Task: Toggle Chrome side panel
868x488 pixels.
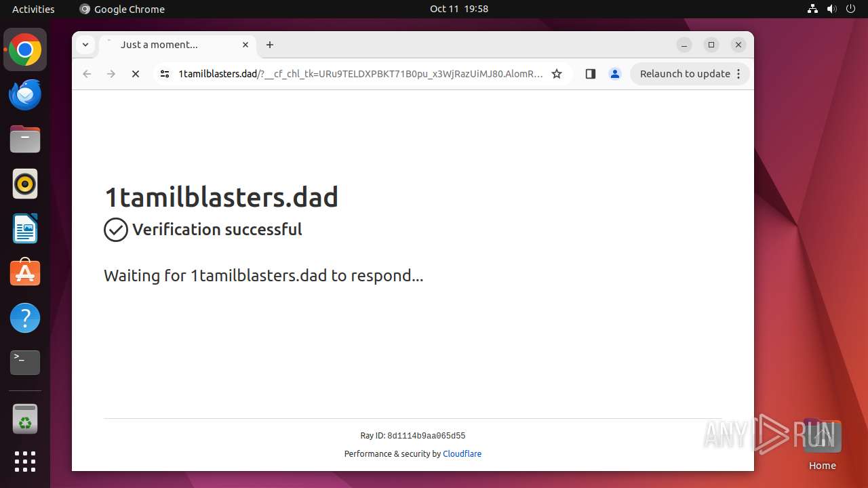Action: point(591,74)
